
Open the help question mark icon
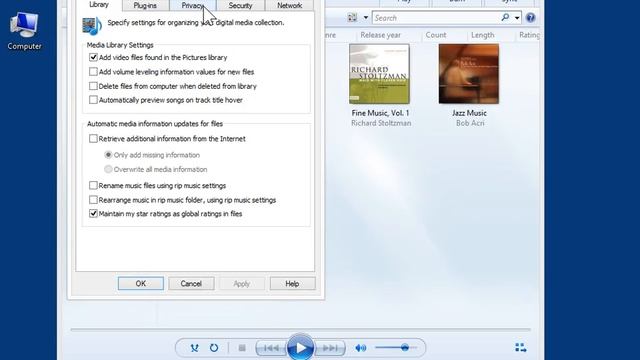point(530,18)
